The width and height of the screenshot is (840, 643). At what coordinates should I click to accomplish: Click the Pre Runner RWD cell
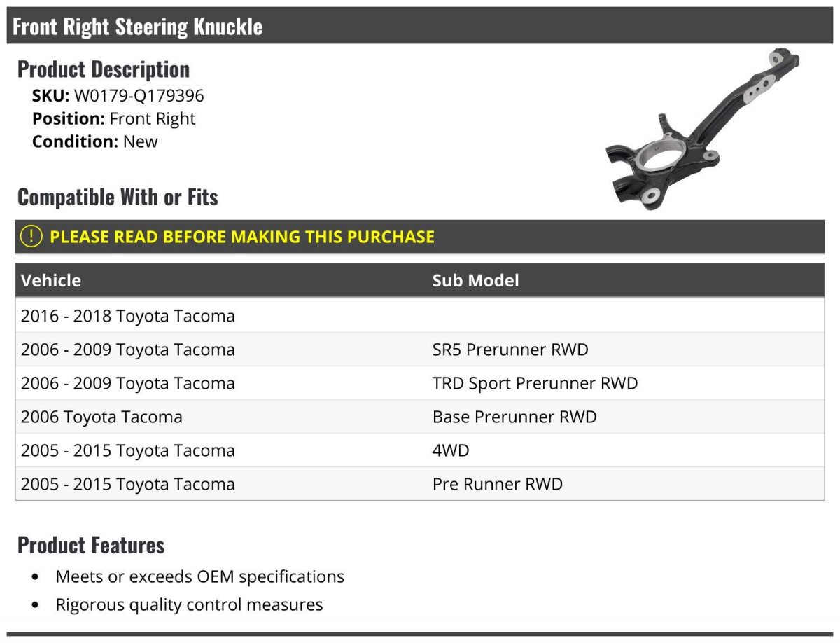(497, 484)
